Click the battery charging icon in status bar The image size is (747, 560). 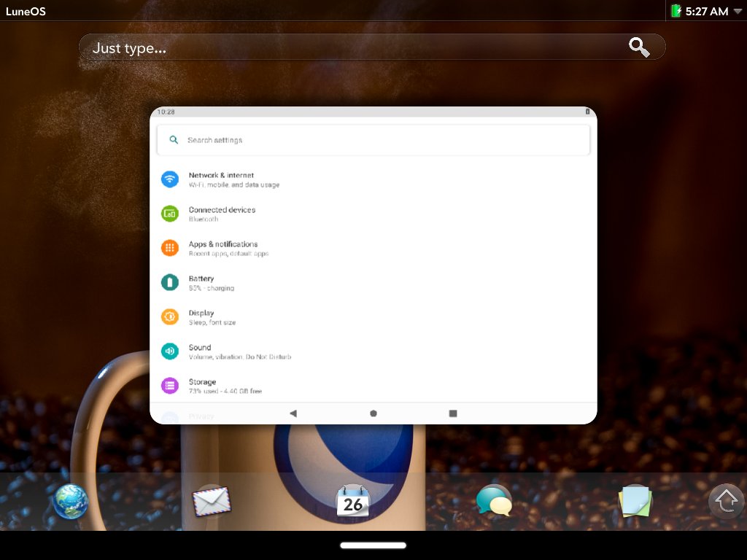676,11
